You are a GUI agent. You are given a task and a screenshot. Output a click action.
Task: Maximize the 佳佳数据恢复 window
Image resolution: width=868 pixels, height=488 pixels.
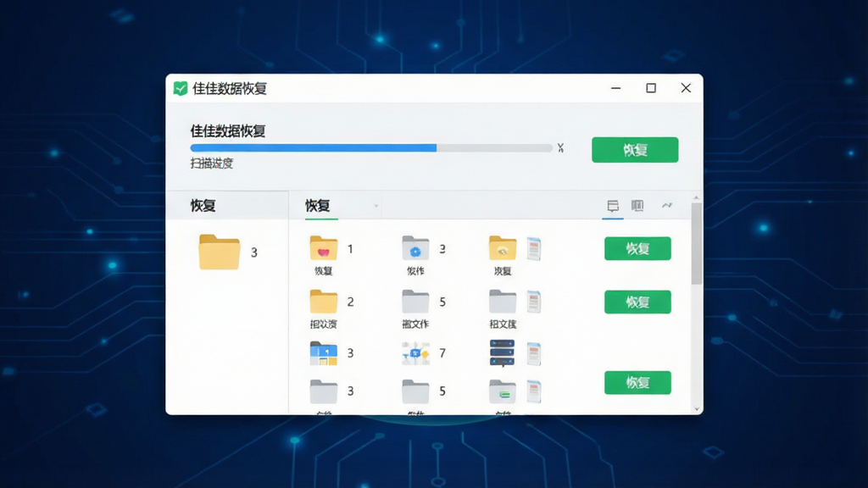(651, 88)
